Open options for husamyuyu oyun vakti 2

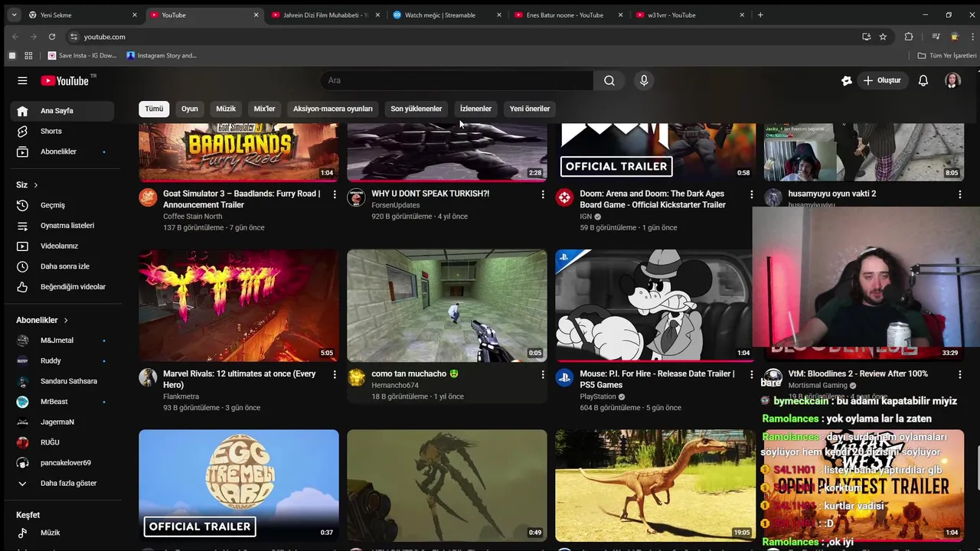point(959,194)
